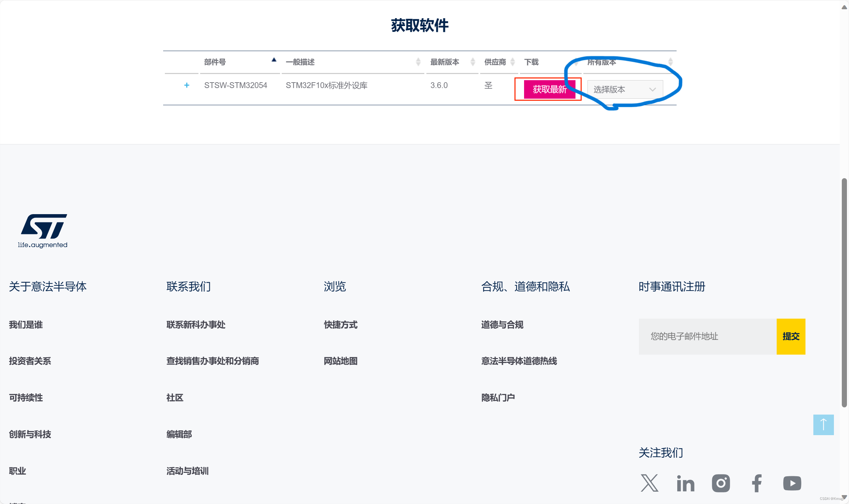Open the 选择版本 version dropdown
The width and height of the screenshot is (849, 504).
tap(625, 89)
